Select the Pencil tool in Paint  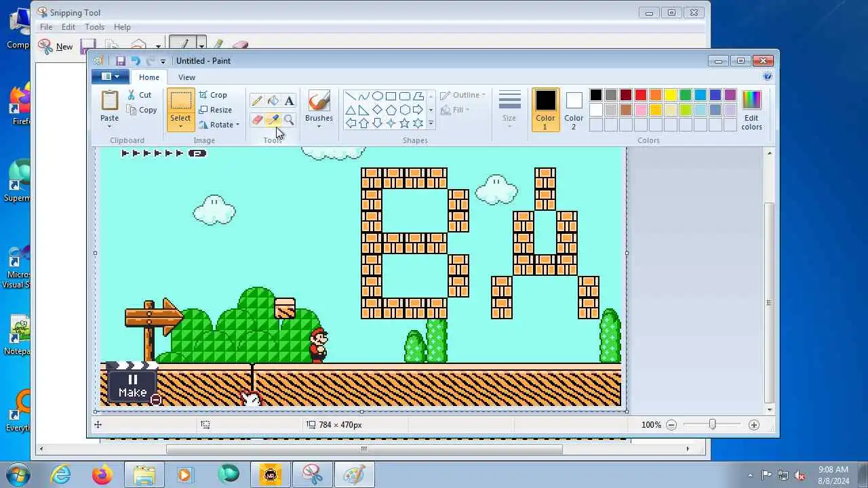tap(256, 101)
